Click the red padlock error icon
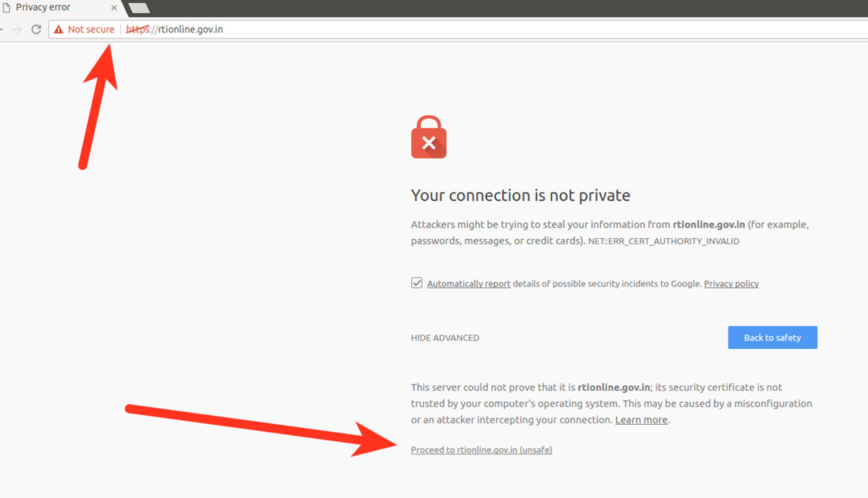 coord(429,137)
